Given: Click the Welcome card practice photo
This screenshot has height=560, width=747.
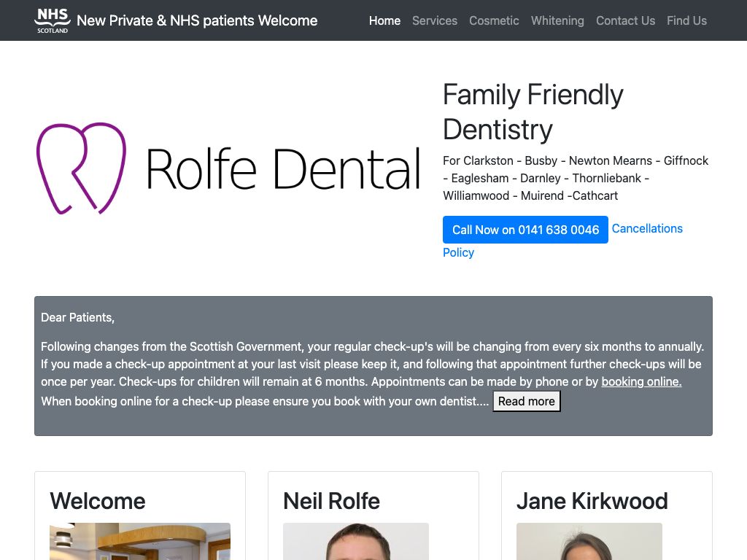Looking at the screenshot, I should [139, 542].
